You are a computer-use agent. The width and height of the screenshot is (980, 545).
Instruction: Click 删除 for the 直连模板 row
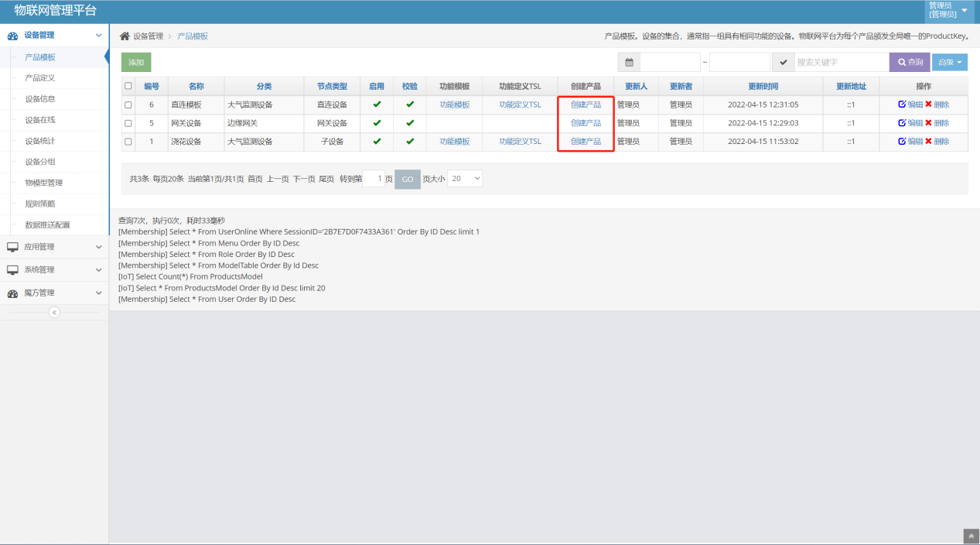click(937, 105)
